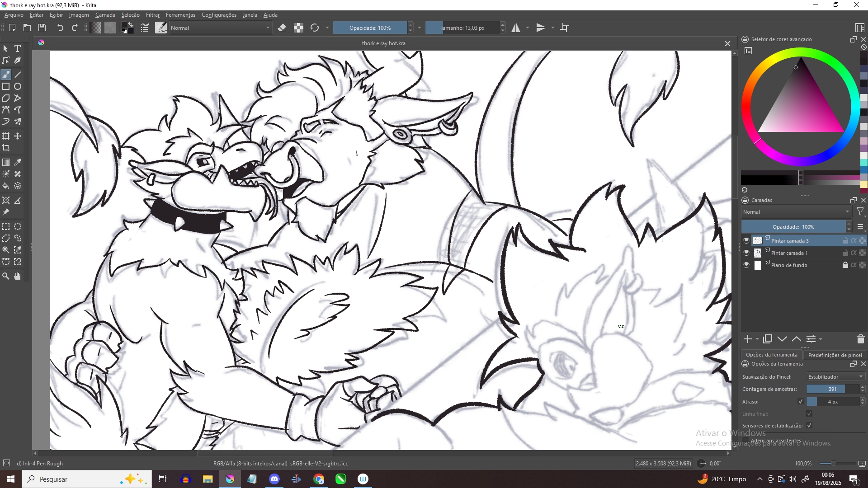The height and width of the screenshot is (488, 868).
Task: Select the Text tool in toolbox
Action: pyautogui.click(x=18, y=48)
